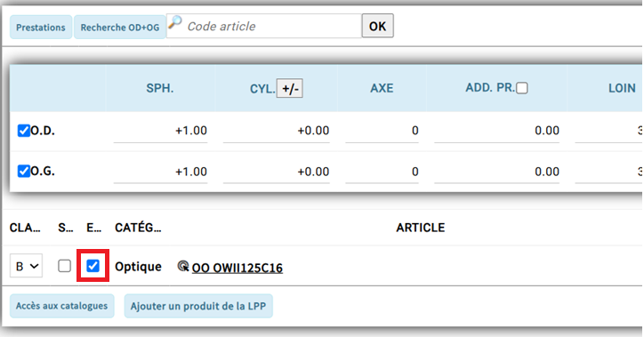Image resolution: width=644 pixels, height=337 pixels.
Task: Toggle the O.D. eye checkbox
Action: point(23,131)
